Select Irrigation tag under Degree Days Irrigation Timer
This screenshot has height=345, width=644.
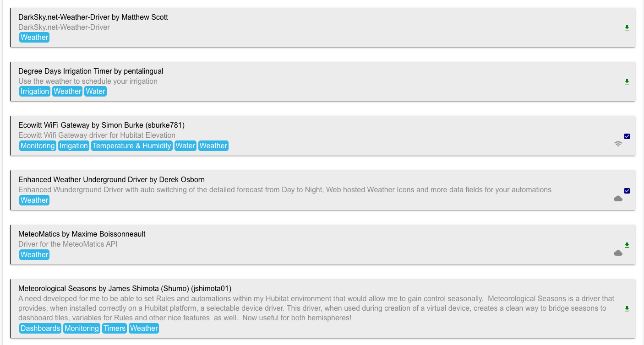pyautogui.click(x=35, y=92)
